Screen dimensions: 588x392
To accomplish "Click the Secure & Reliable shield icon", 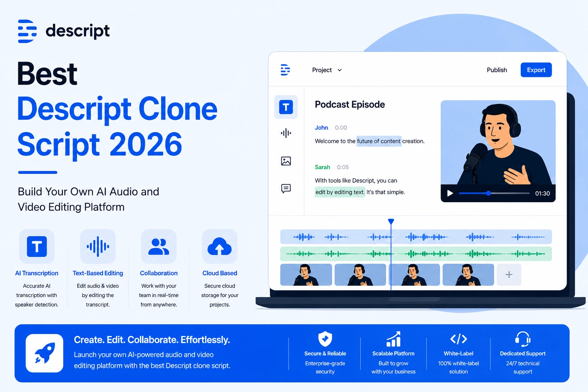I will coord(325,339).
